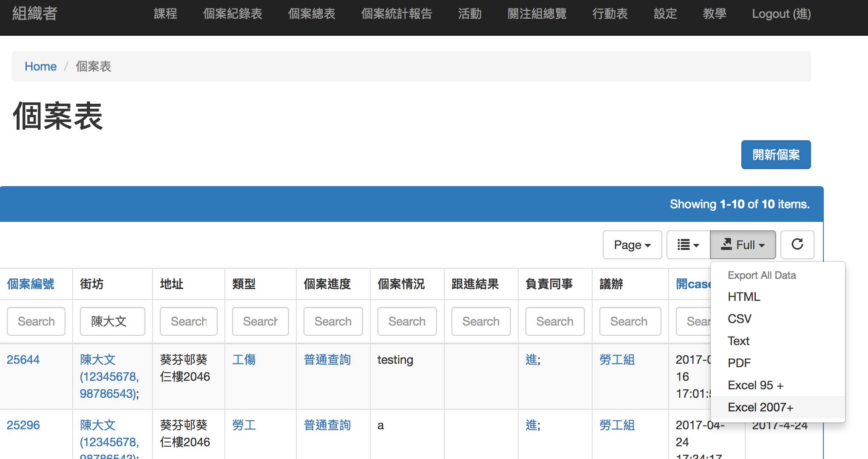Expand the Page dropdown button
Image resolution: width=868 pixels, height=459 pixels.
point(632,245)
